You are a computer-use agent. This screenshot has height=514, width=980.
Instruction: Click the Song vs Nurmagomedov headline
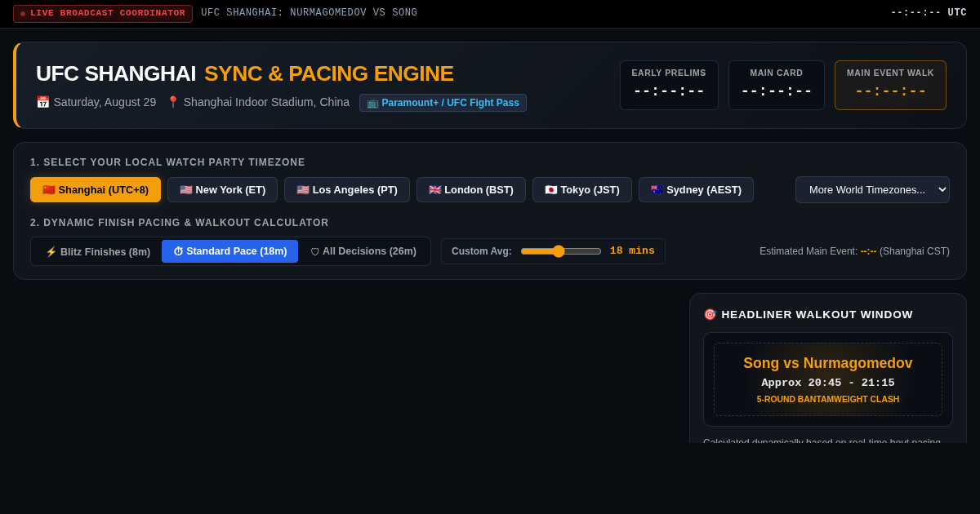point(828,363)
